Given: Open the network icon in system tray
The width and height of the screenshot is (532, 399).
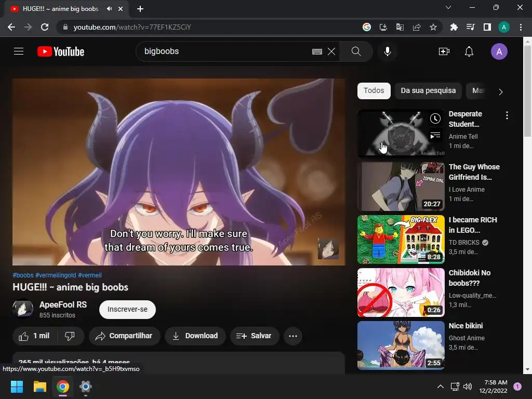Looking at the screenshot, I should (x=455, y=387).
